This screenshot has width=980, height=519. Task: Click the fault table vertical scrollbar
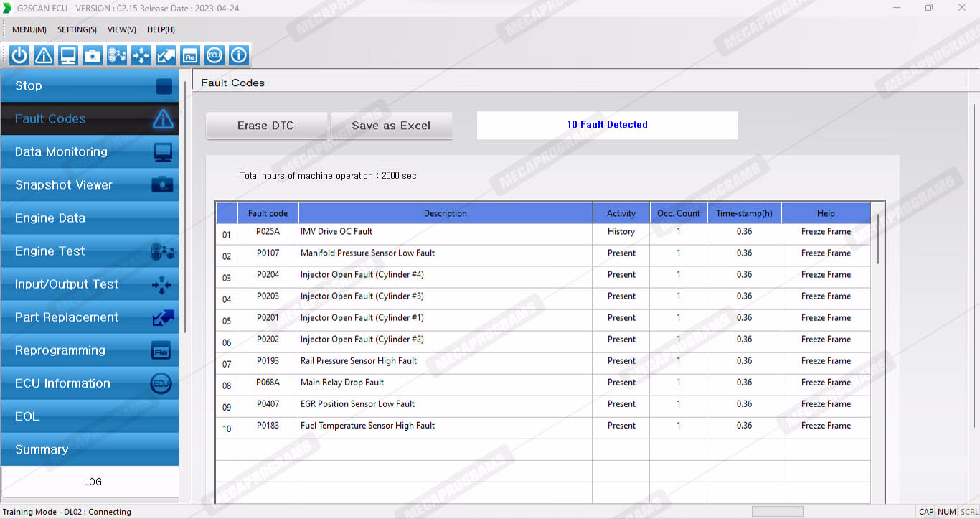click(877, 235)
